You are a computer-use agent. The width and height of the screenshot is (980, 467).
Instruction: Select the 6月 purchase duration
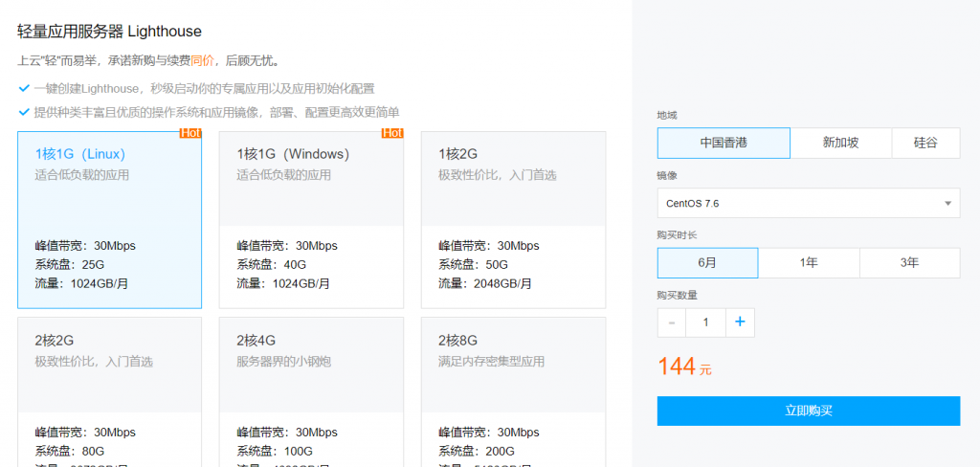coord(707,263)
